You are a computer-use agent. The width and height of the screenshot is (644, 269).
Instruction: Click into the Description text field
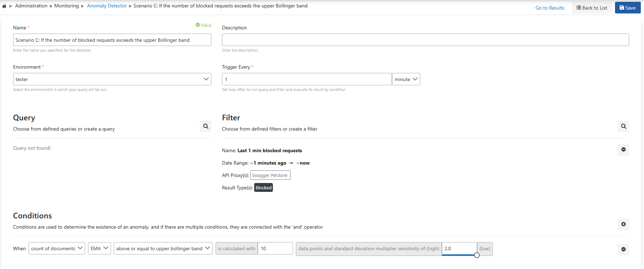(425, 40)
